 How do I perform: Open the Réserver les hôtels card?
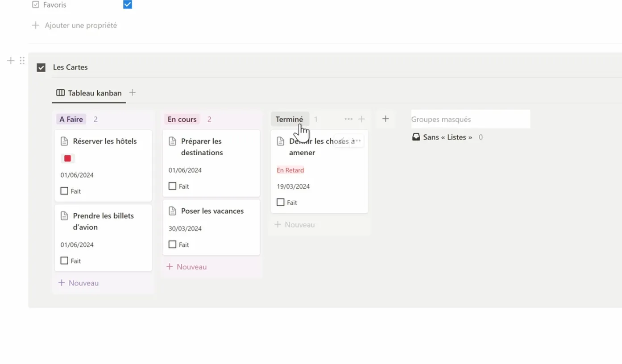103,166
